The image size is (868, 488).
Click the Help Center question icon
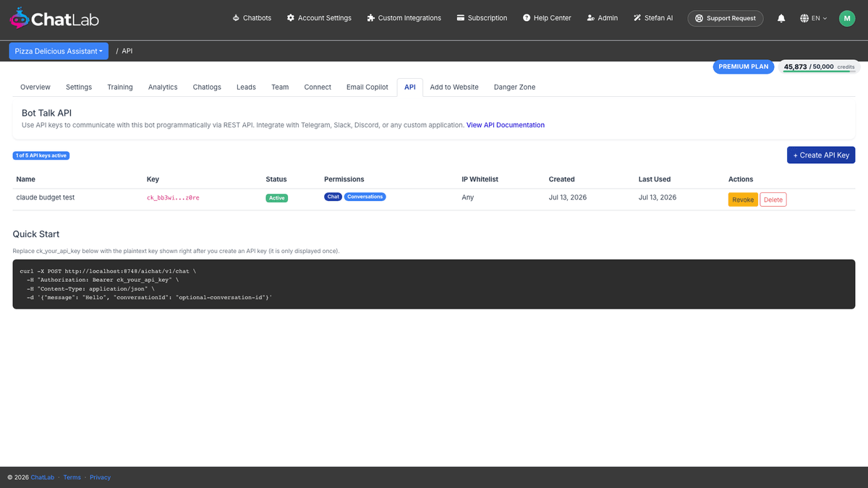point(527,18)
